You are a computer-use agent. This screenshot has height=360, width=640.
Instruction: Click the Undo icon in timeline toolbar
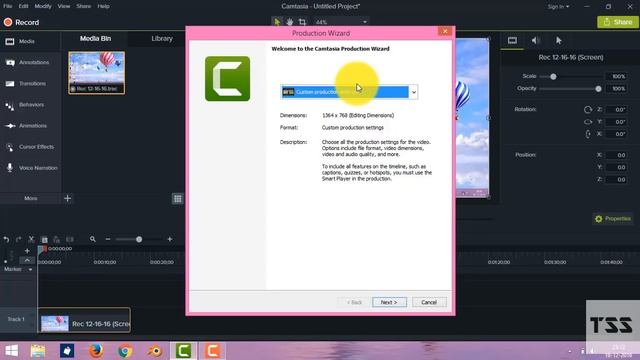tap(6, 240)
